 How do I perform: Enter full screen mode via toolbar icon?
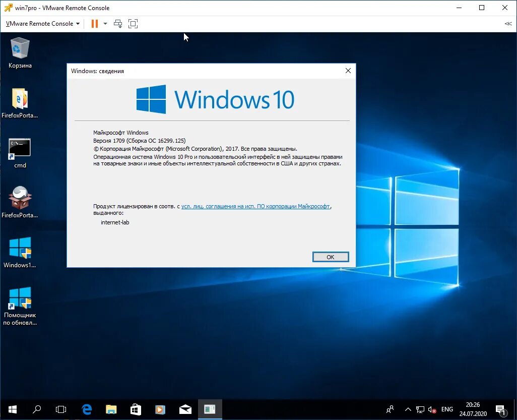coord(133,23)
